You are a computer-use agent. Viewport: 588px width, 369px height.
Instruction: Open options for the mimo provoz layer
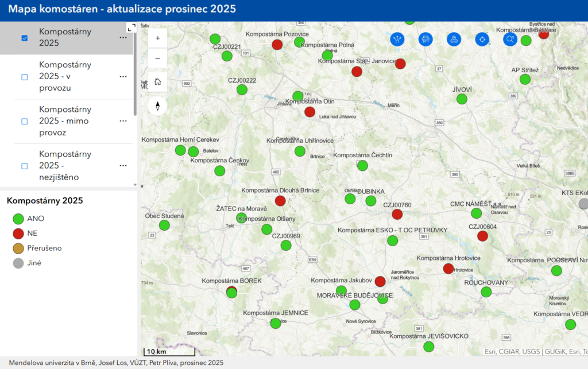(123, 121)
